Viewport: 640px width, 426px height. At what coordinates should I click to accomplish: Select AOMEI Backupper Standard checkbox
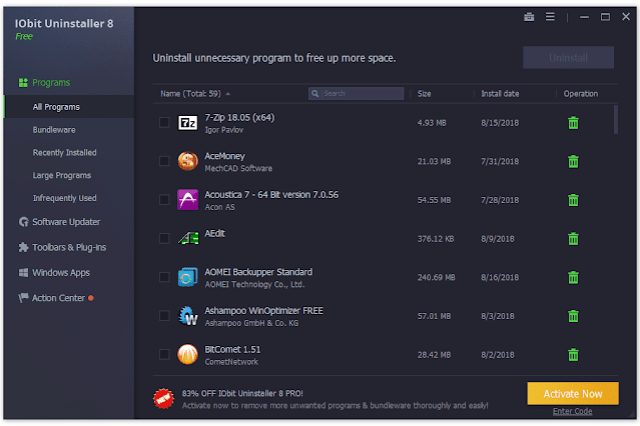point(164,277)
